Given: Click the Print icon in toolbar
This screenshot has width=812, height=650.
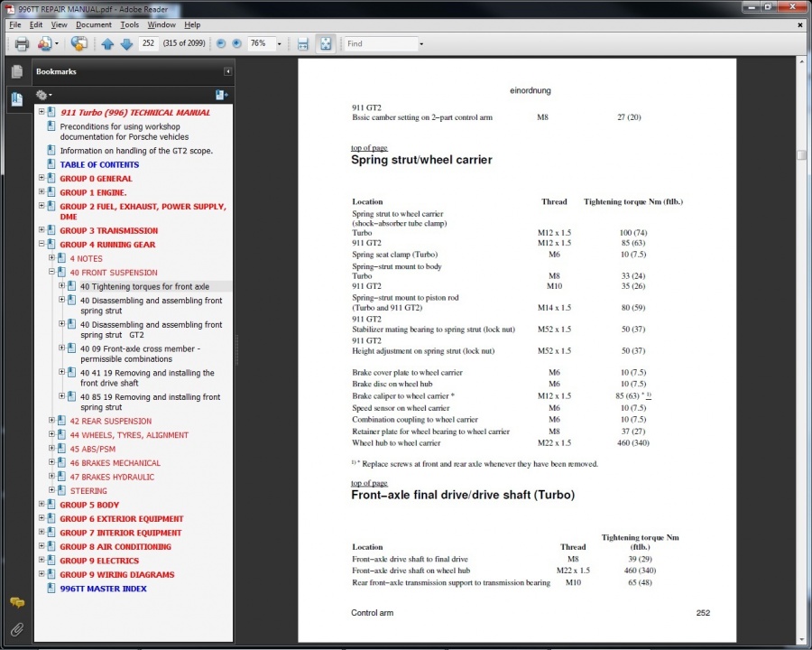Looking at the screenshot, I should click(x=22, y=44).
